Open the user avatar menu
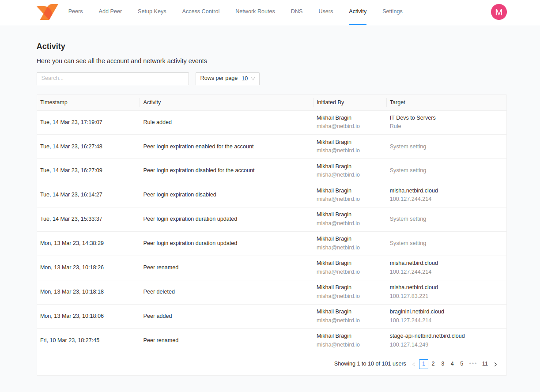 (x=498, y=12)
